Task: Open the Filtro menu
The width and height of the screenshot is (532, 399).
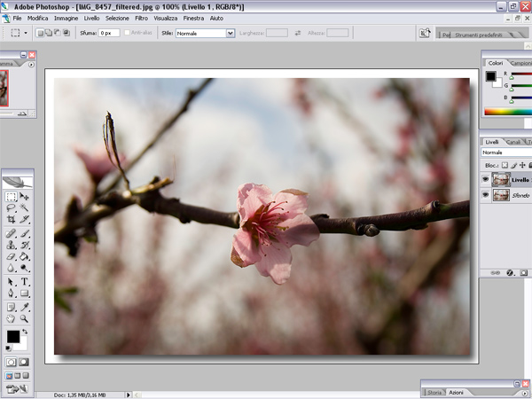Action: tap(142, 18)
